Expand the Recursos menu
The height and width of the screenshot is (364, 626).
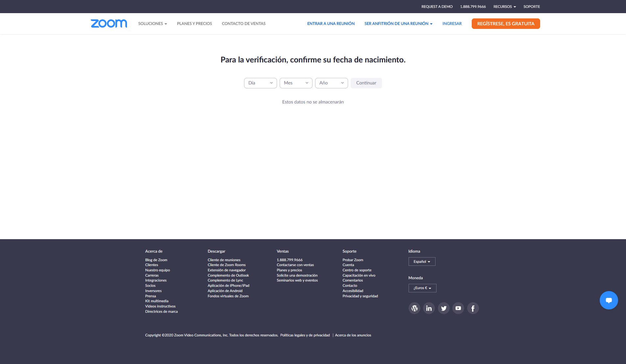tap(505, 7)
